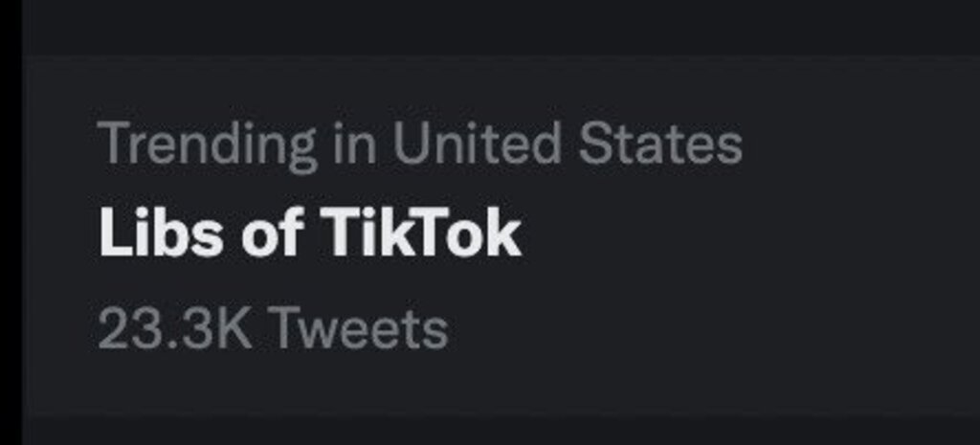Click the bold "Libs of TikTok" title

(x=310, y=234)
